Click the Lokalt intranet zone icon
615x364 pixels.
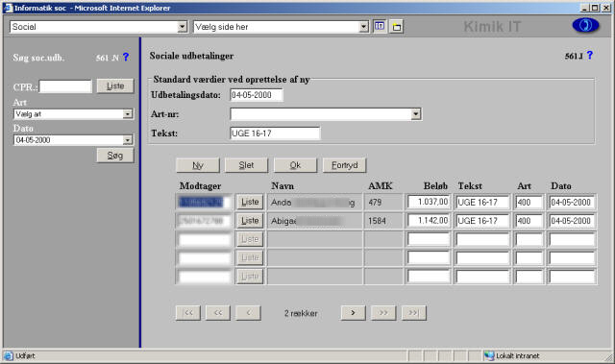tap(489, 355)
